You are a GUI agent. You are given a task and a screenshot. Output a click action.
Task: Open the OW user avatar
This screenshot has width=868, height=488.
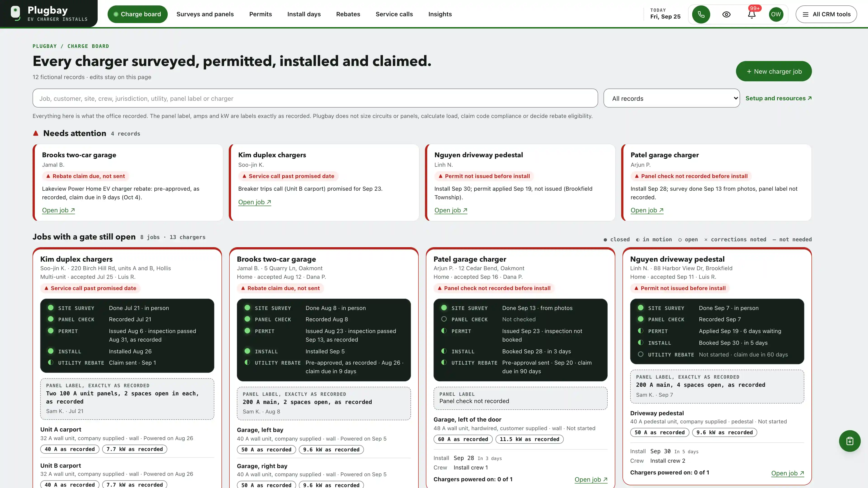point(776,14)
